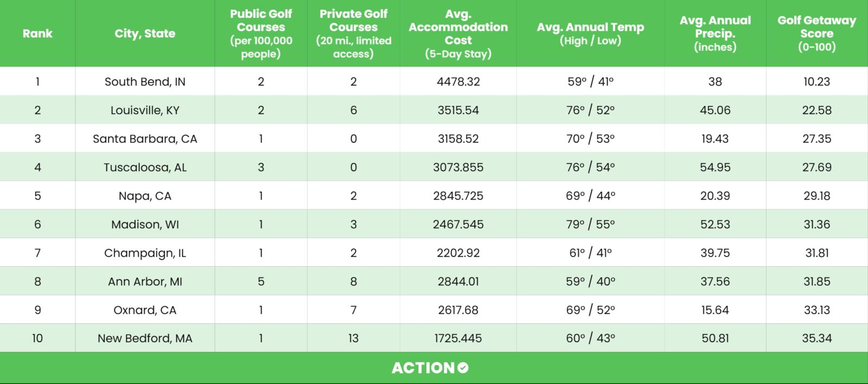Click the Public Golf Courses header
The height and width of the screenshot is (384, 868).
point(261,34)
